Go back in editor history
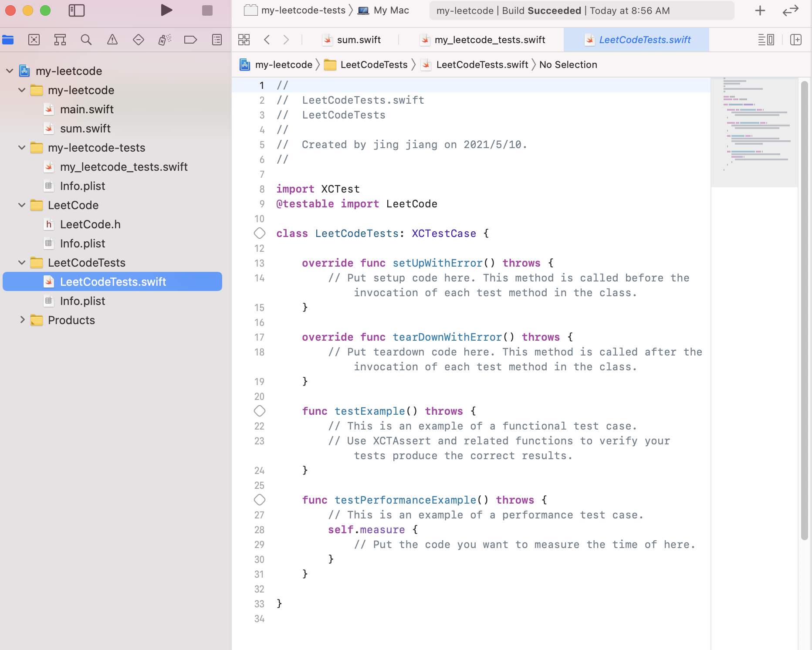 pos(267,40)
